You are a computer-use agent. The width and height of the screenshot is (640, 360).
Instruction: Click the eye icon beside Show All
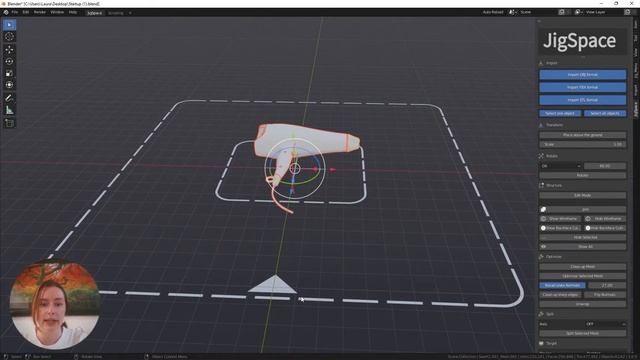click(x=543, y=247)
